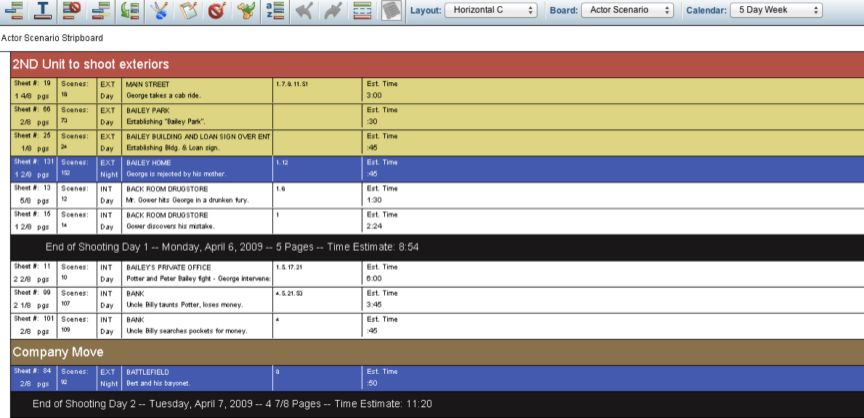The height and width of the screenshot is (418, 864).
Task: Click the BAILEY PARK set name
Action: pos(148,111)
